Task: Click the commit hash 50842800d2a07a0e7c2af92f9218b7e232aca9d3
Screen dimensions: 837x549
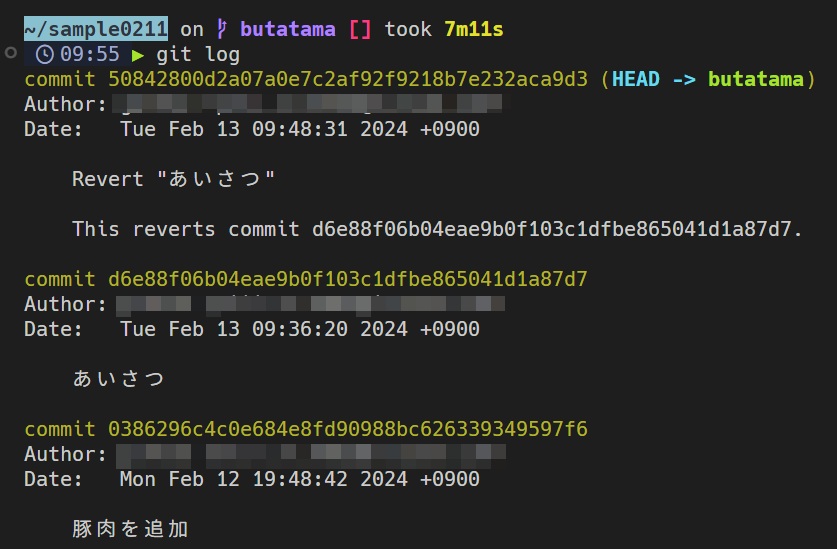Action: coord(348,79)
